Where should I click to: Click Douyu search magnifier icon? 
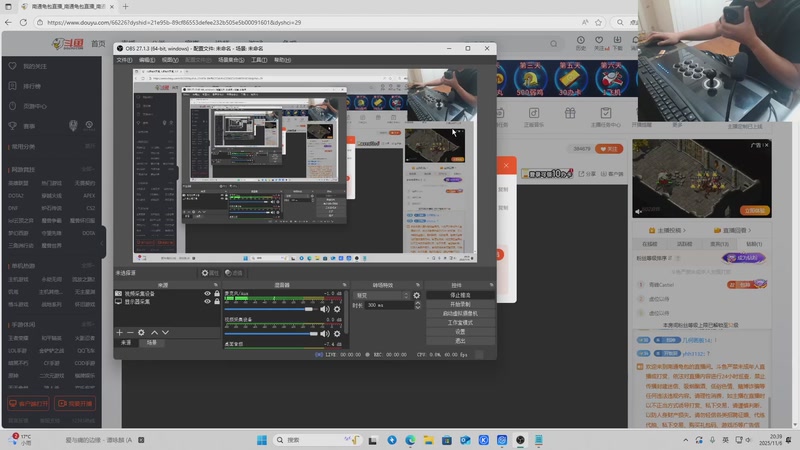[554, 44]
